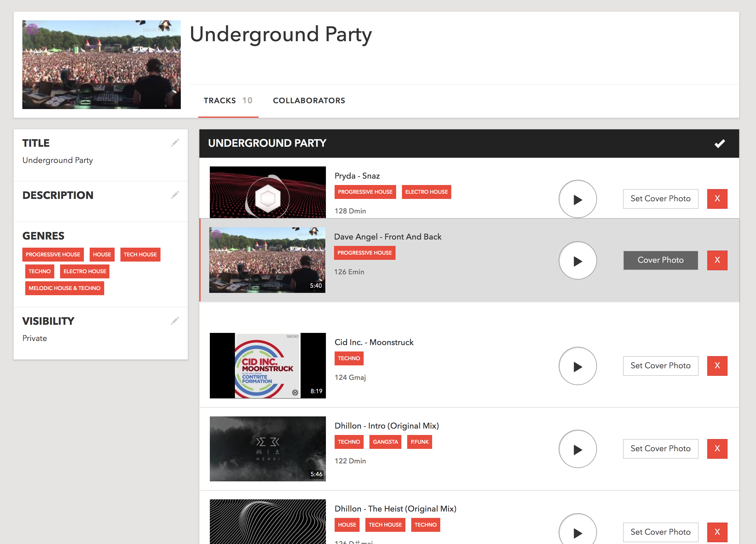Click the Tech House genre tag in sidebar

pos(140,255)
